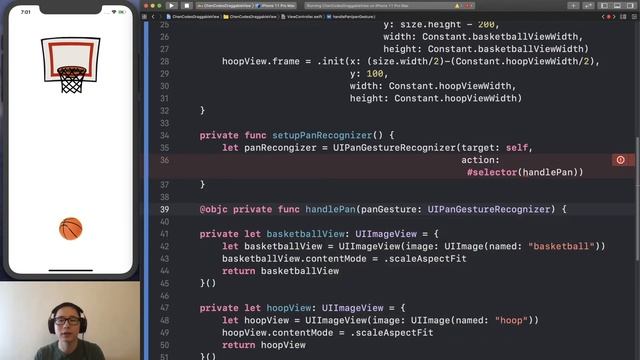Image resolution: width=640 pixels, height=360 pixels.
Task: Click panRecongizer variable name on line 35
Action: pyautogui.click(x=280, y=148)
